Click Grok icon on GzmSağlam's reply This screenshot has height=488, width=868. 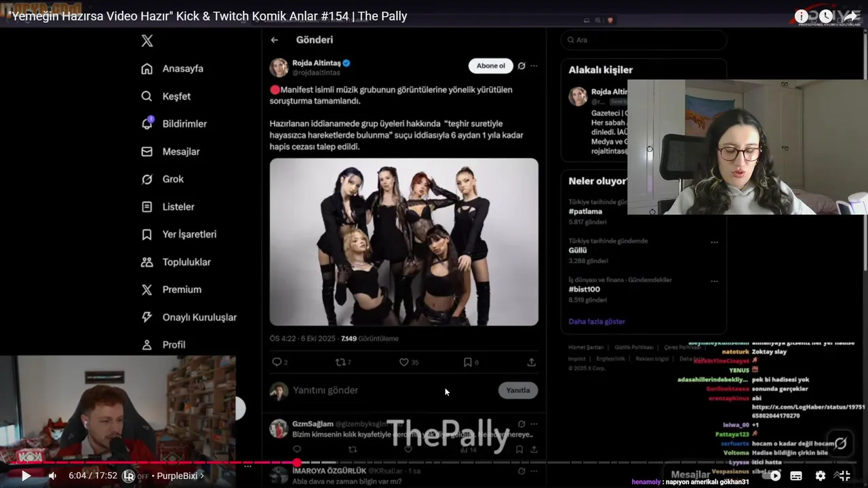521,424
